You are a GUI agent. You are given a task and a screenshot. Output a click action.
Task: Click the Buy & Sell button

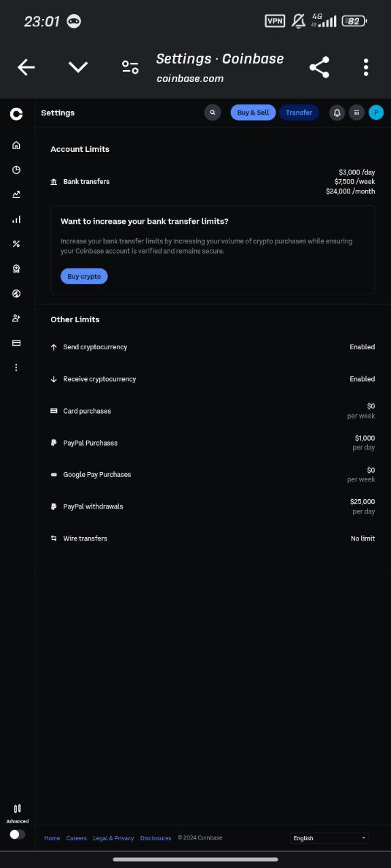253,113
